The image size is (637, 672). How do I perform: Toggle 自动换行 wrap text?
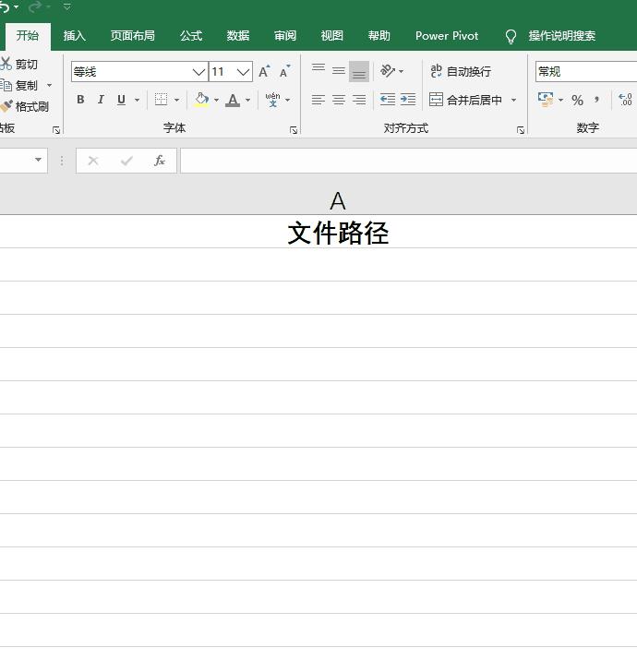pos(461,72)
